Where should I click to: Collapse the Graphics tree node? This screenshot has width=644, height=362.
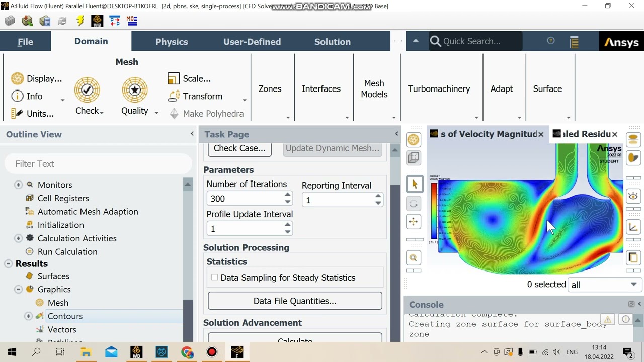(19, 289)
